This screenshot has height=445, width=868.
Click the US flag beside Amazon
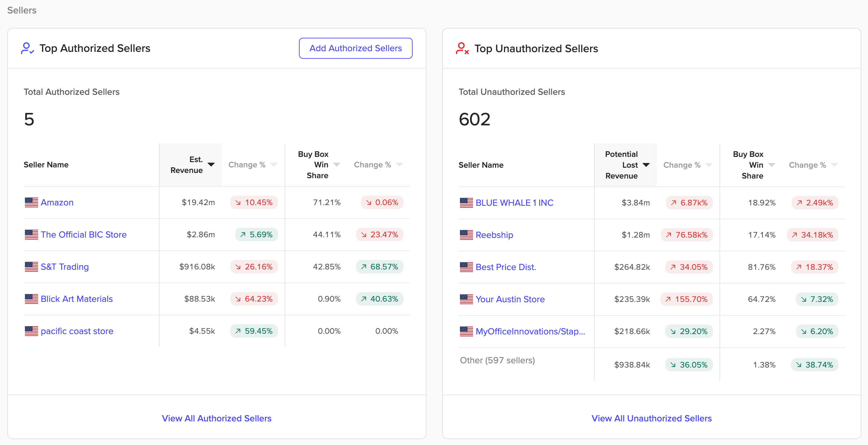pyautogui.click(x=31, y=202)
